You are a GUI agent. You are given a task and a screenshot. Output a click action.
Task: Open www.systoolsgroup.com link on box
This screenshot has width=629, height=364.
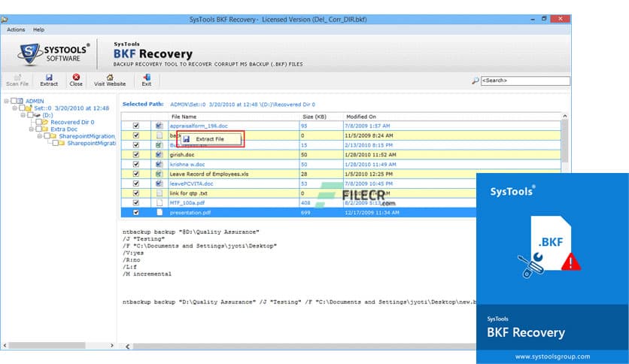(x=552, y=356)
